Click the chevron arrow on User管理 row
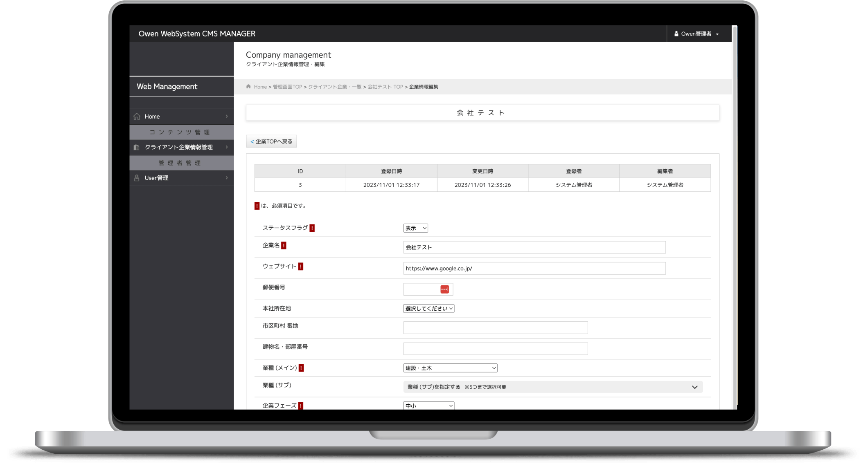The image size is (868, 473). 227,178
